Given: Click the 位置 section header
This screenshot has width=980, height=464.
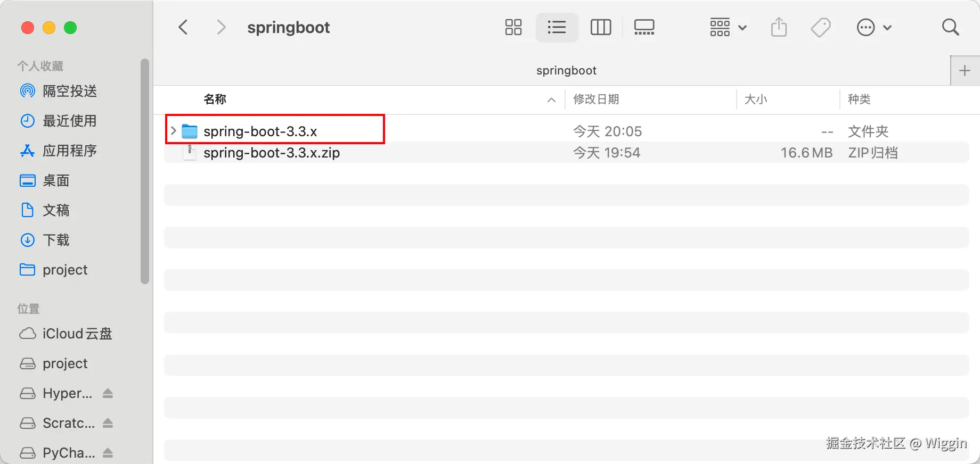Looking at the screenshot, I should [x=28, y=309].
